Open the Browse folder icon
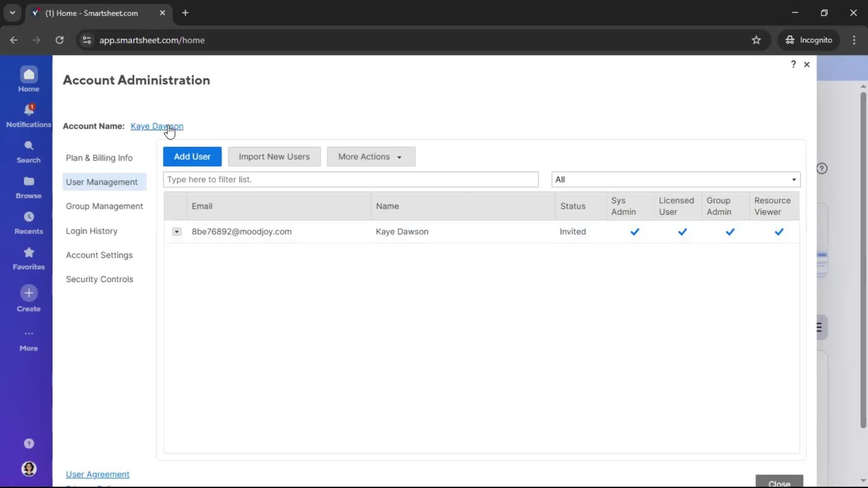 [28, 181]
